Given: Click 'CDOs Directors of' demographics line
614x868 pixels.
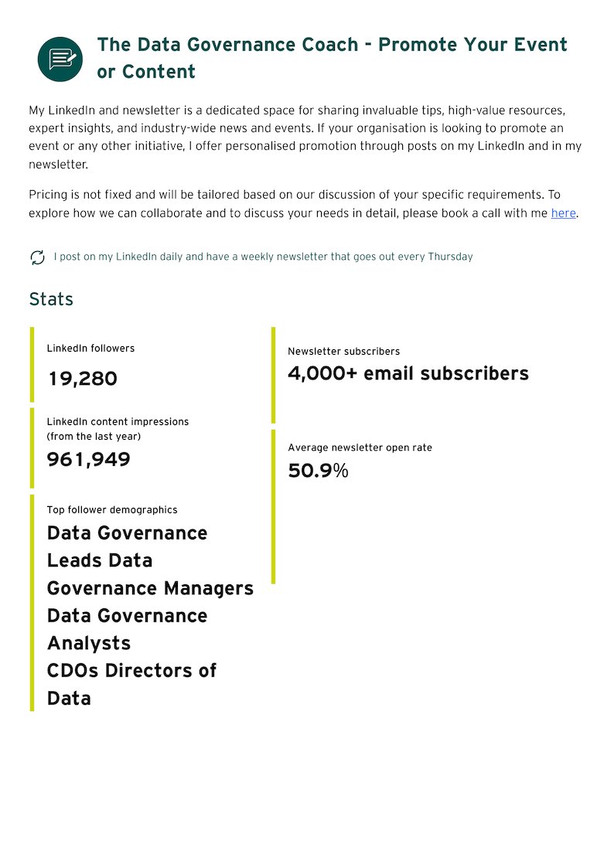Looking at the screenshot, I should [x=131, y=671].
